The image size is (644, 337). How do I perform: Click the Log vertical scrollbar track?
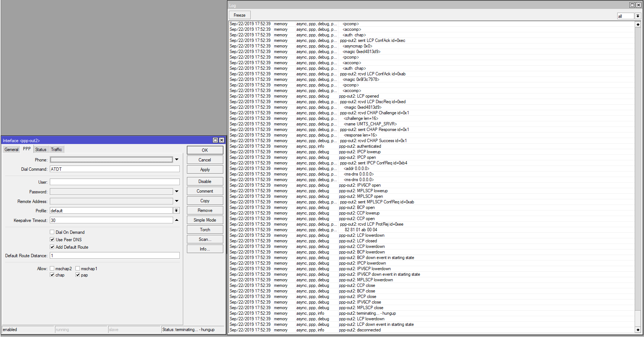[x=638, y=177]
